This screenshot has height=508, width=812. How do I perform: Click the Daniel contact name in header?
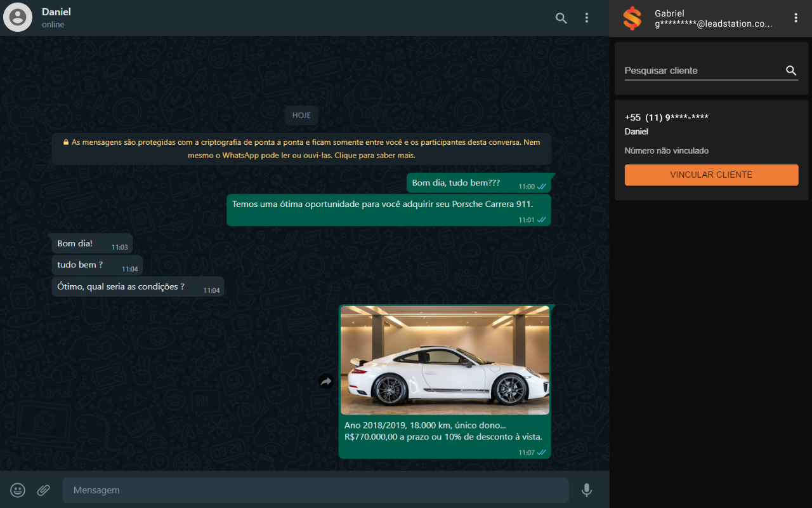[x=56, y=12]
